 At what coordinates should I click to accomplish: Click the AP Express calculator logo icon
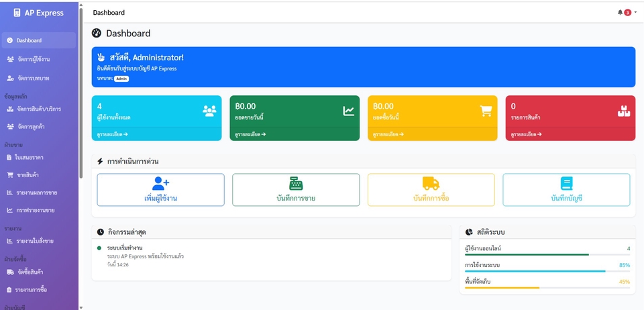click(17, 13)
